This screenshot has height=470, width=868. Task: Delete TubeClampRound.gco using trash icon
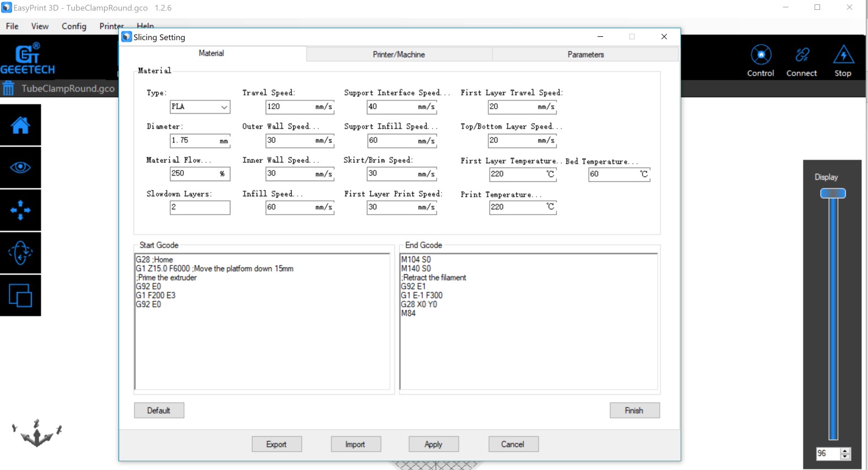[8, 89]
